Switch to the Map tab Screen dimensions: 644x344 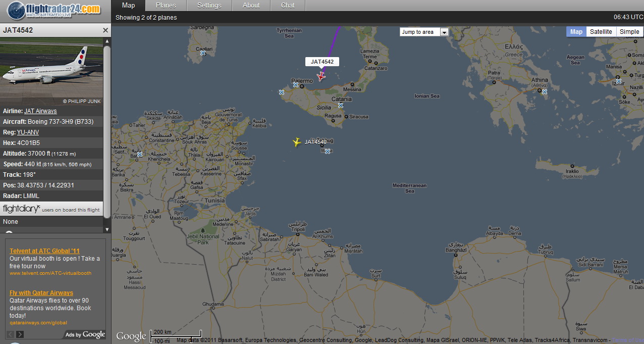[128, 6]
